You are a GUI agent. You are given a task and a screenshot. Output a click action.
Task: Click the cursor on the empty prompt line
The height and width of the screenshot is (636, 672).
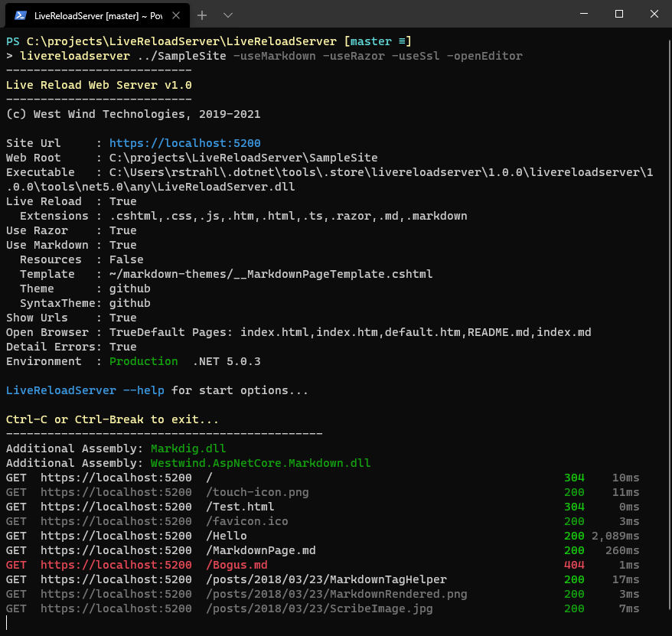click(7, 623)
